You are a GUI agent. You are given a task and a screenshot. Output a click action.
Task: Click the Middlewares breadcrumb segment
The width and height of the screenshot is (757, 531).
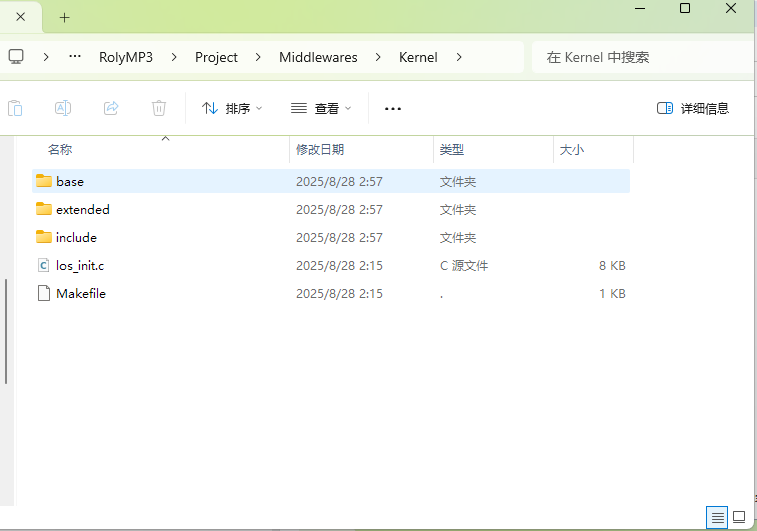318,57
